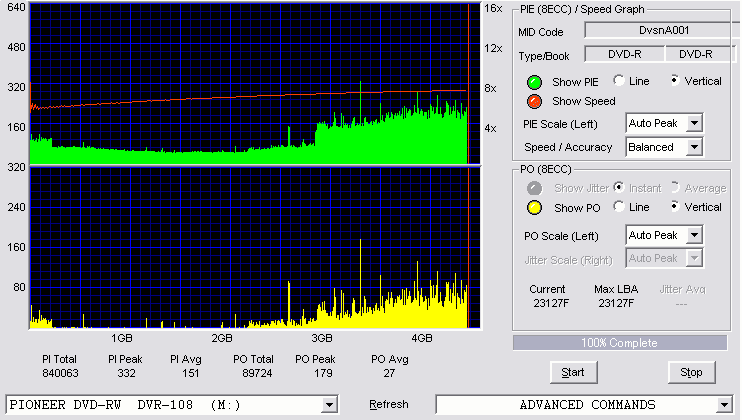Select Line mode for PIE graph
Image resolution: width=742 pixels, height=420 pixels.
(618, 80)
